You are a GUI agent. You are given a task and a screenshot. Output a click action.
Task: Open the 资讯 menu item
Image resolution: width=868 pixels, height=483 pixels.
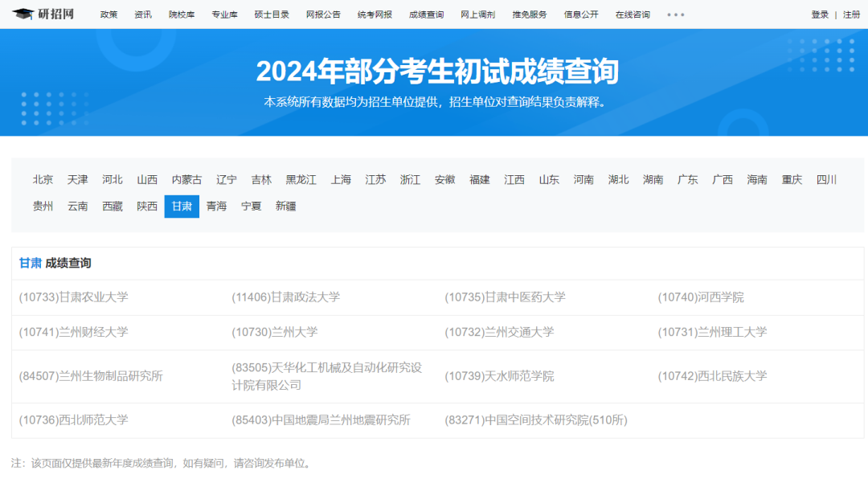click(x=143, y=14)
